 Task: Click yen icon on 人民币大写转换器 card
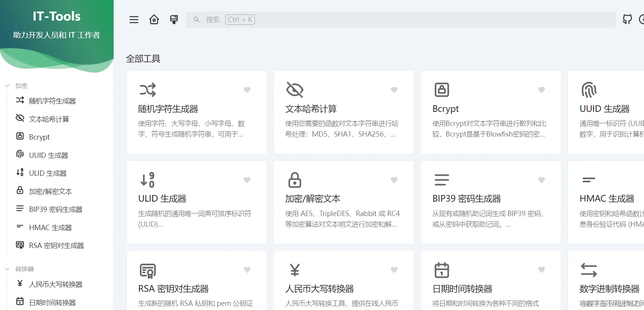(295, 270)
